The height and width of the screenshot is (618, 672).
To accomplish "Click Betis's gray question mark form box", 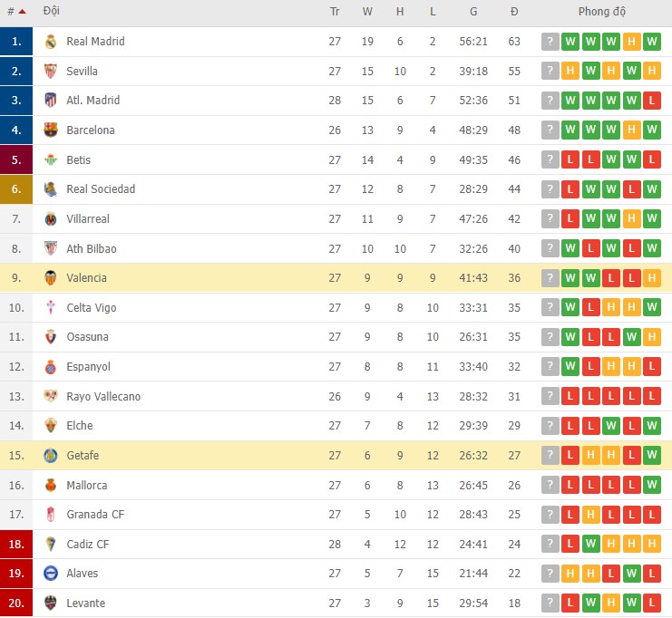I will [550, 160].
